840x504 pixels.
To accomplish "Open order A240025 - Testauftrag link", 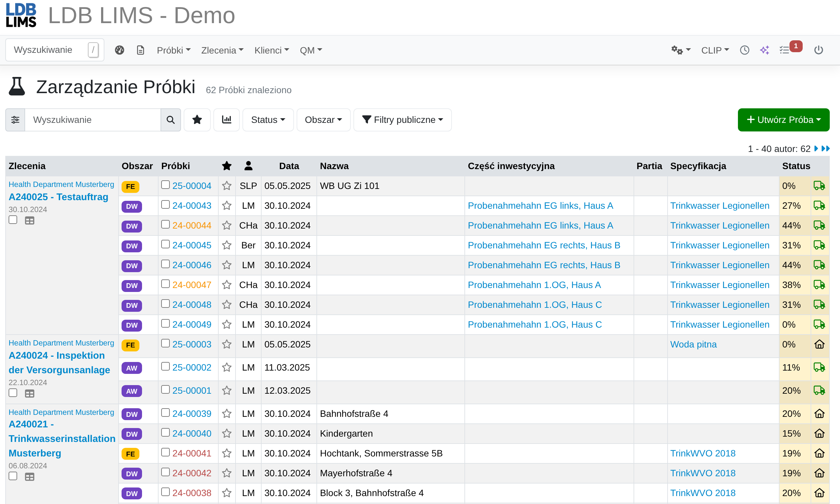I will click(58, 197).
